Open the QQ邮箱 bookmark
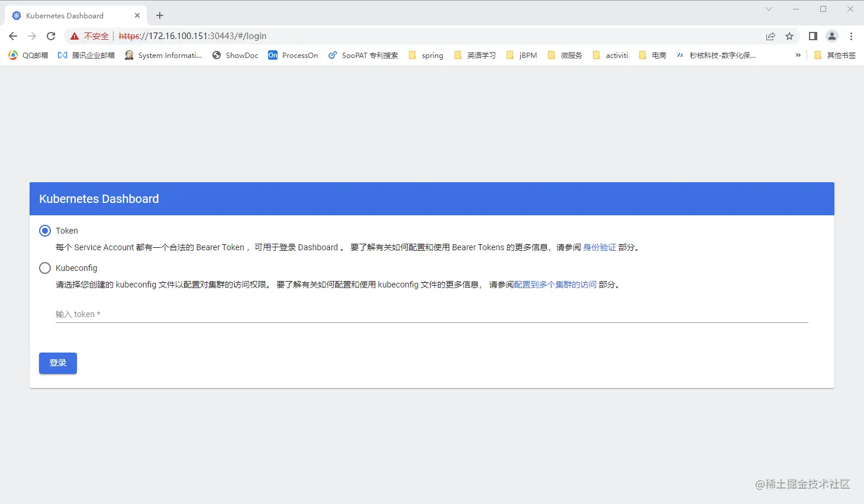Screen dimensions: 864x504 (x=28, y=55)
